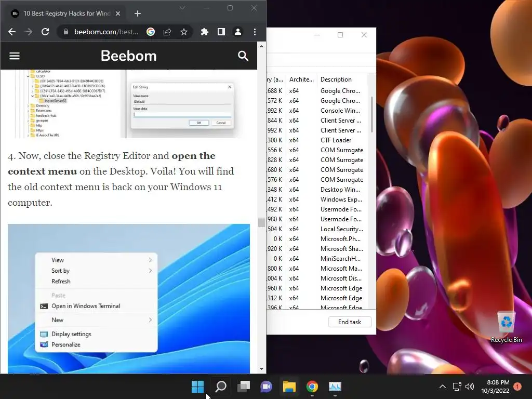Select the 10 Best Registry Hacks tab
The height and width of the screenshot is (399, 532).
pos(66,14)
